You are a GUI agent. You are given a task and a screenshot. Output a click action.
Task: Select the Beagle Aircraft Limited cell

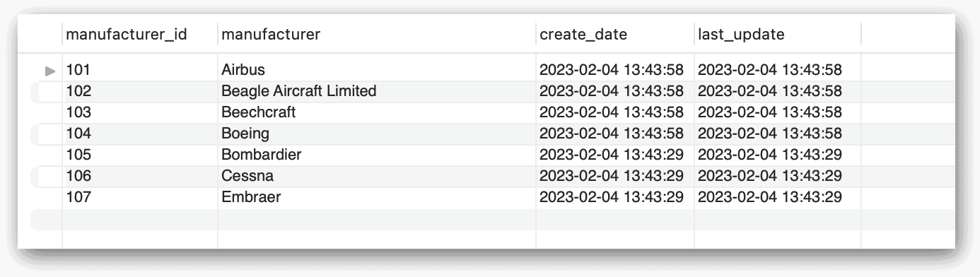[376, 91]
